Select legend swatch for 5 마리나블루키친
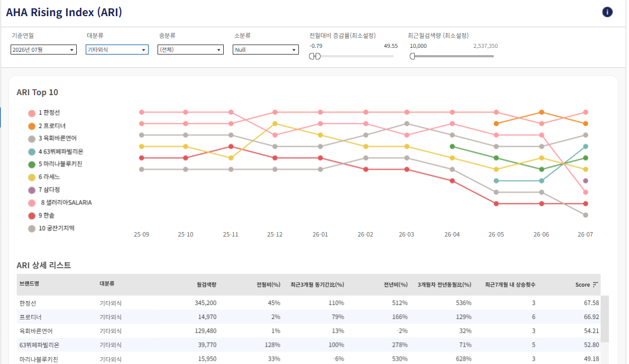This screenshot has height=364, width=629. point(32,165)
